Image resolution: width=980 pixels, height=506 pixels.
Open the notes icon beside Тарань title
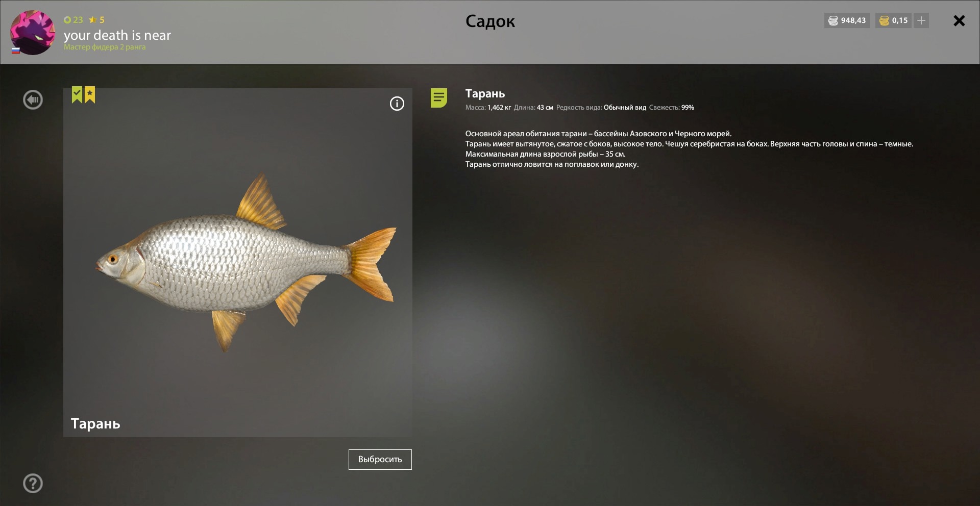438,97
